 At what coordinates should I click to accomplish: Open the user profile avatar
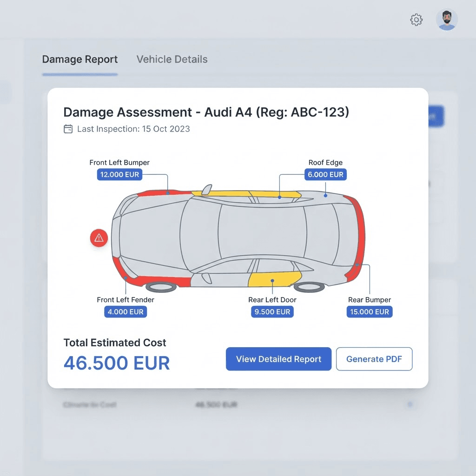coord(447,20)
